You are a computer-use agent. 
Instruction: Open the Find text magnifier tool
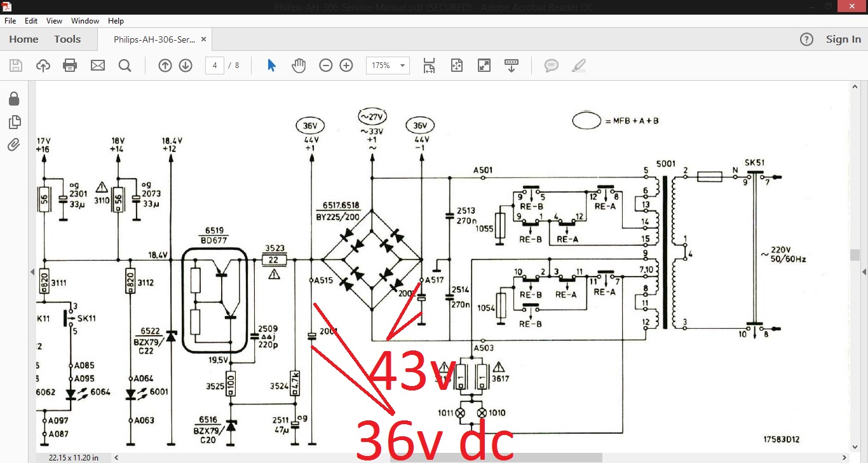coord(125,66)
